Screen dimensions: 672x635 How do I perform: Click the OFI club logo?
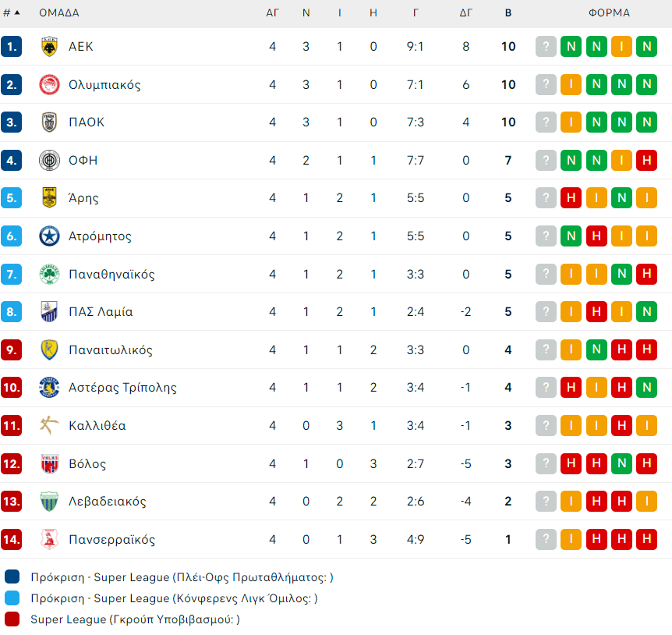[49, 160]
